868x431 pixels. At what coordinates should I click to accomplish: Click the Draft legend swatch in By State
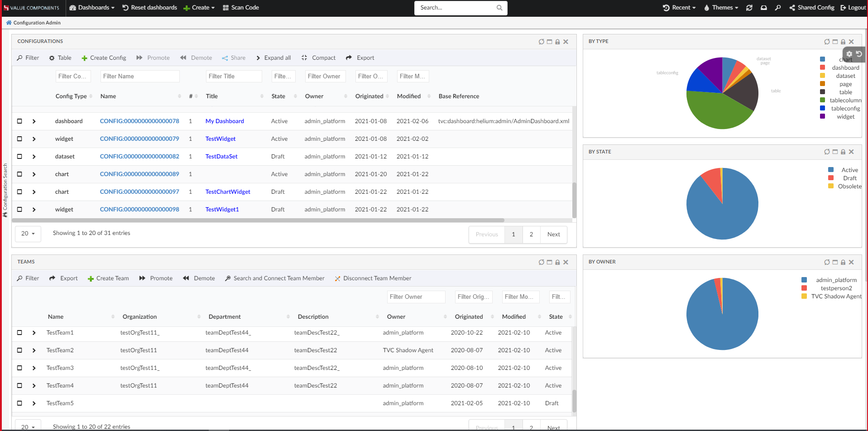point(831,178)
